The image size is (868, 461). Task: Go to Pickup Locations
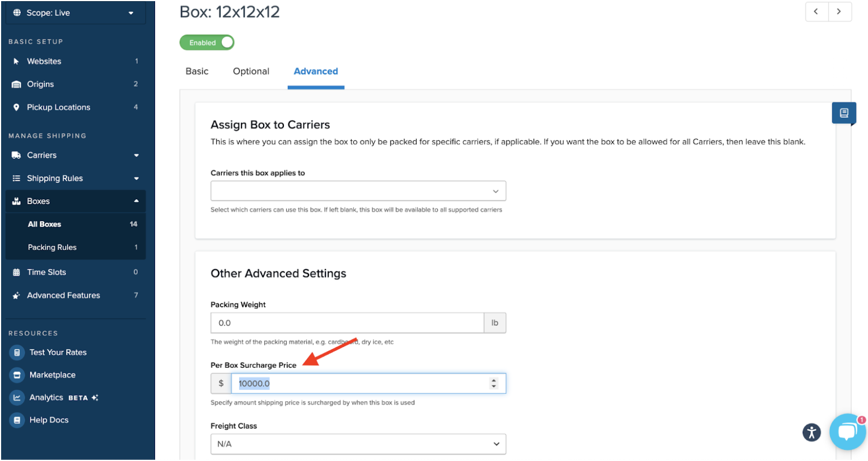pos(58,107)
